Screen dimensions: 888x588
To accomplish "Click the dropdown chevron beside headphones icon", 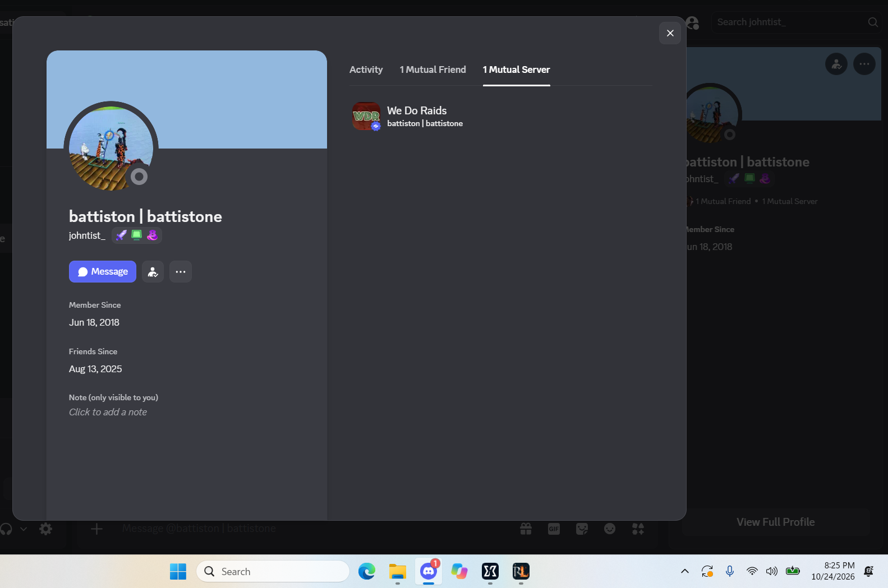I will (x=24, y=529).
